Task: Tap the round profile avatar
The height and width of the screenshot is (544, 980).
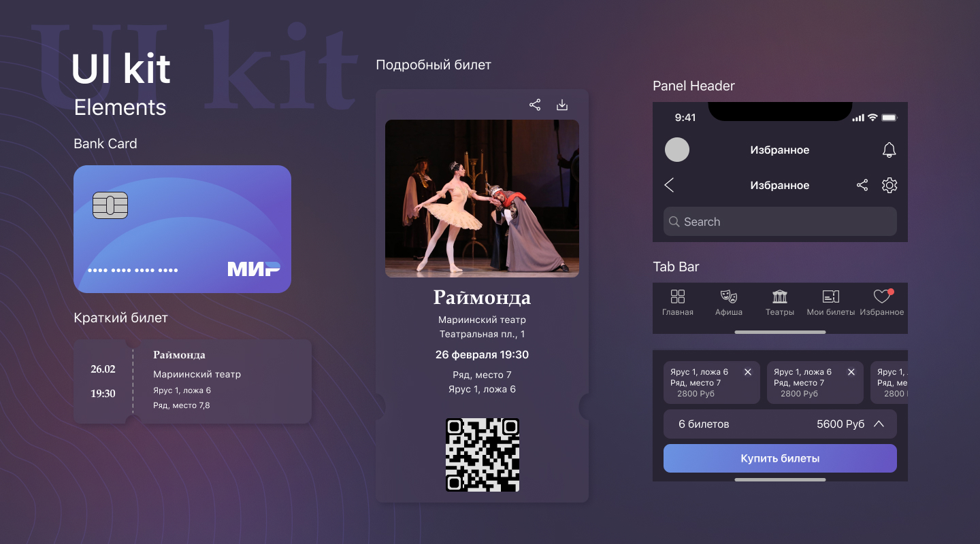Action: pyautogui.click(x=677, y=150)
